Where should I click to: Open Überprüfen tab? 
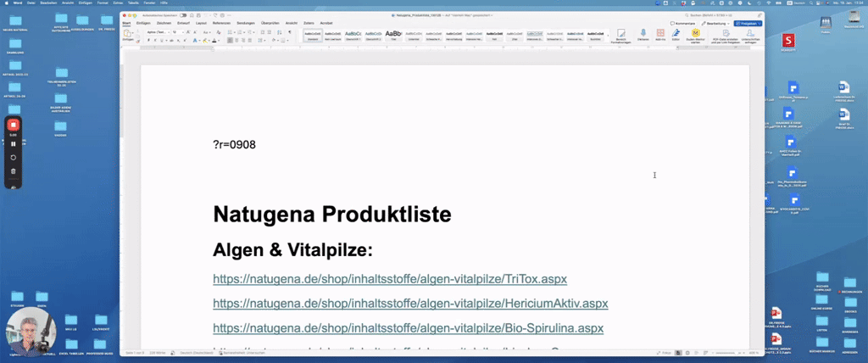click(270, 23)
